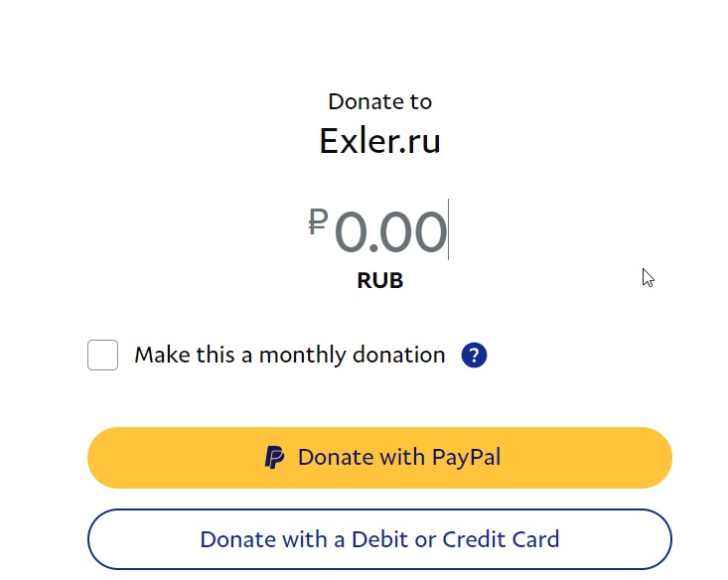
Task: Click the ruble currency symbol
Action: tap(318, 221)
